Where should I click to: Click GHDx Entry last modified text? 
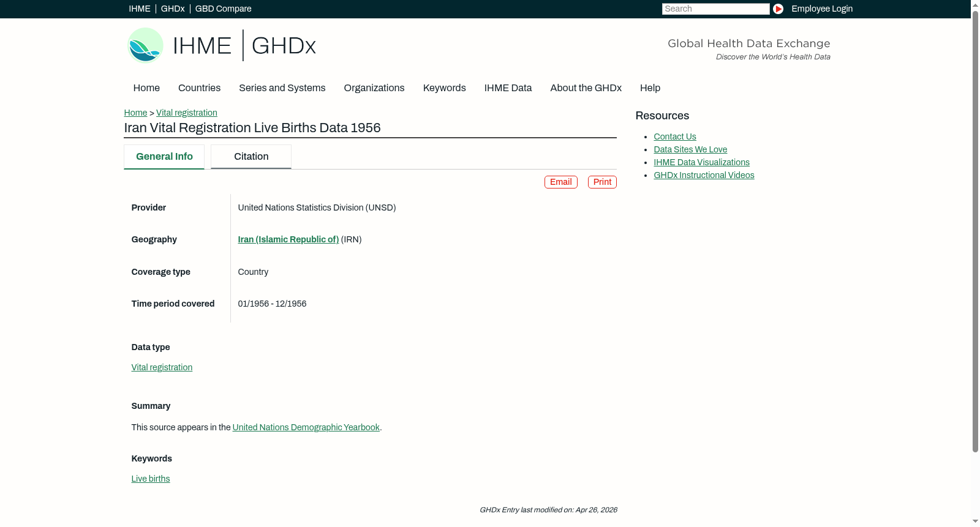pyautogui.click(x=548, y=510)
